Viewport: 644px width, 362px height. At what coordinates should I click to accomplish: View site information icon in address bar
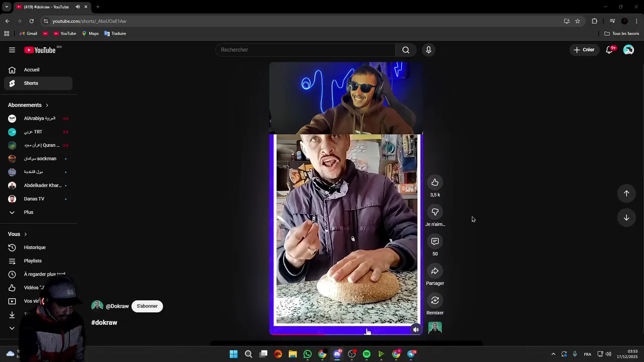coord(46,21)
